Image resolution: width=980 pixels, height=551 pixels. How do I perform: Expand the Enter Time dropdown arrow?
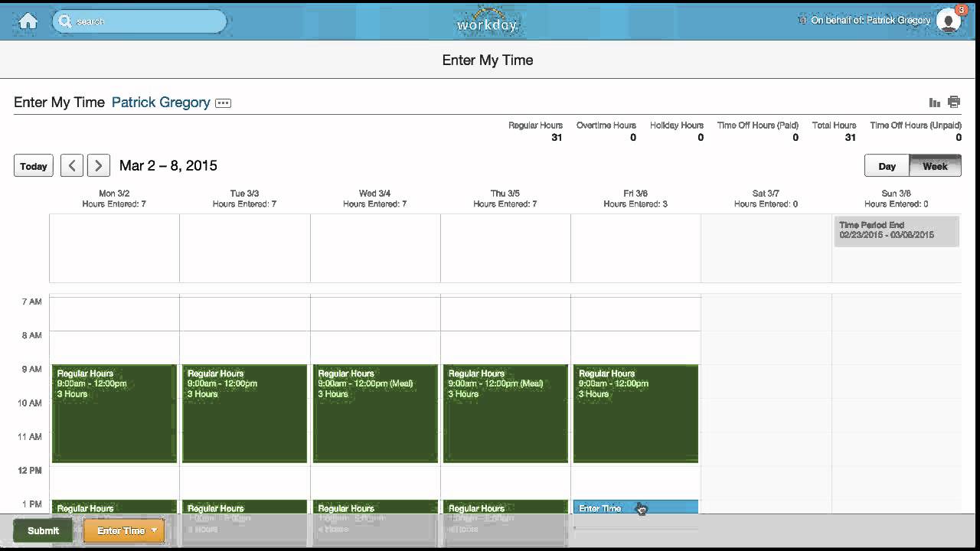pyautogui.click(x=154, y=530)
